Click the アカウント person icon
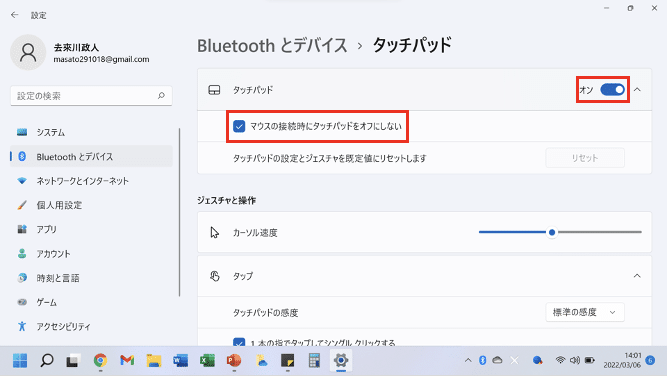The height and width of the screenshot is (376, 667). 22,254
